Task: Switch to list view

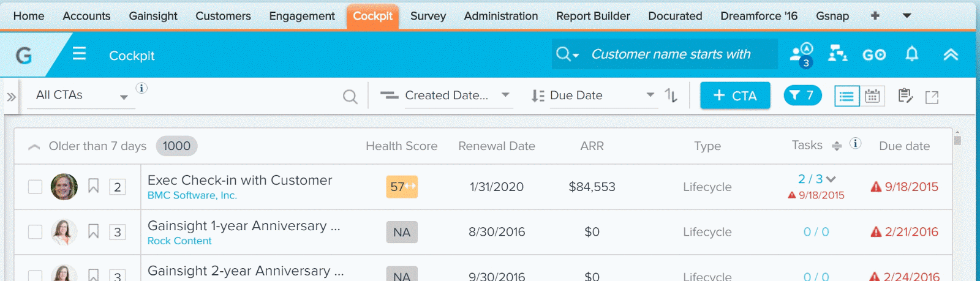Action: pos(846,96)
